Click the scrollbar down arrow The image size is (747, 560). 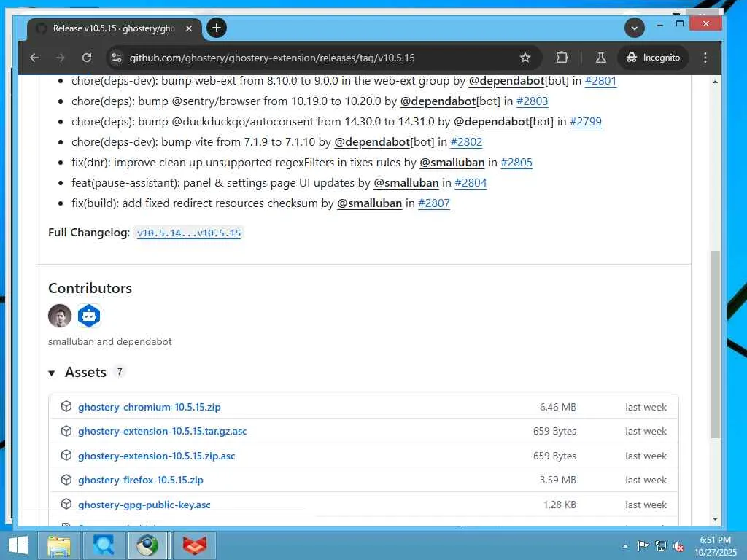click(715, 519)
